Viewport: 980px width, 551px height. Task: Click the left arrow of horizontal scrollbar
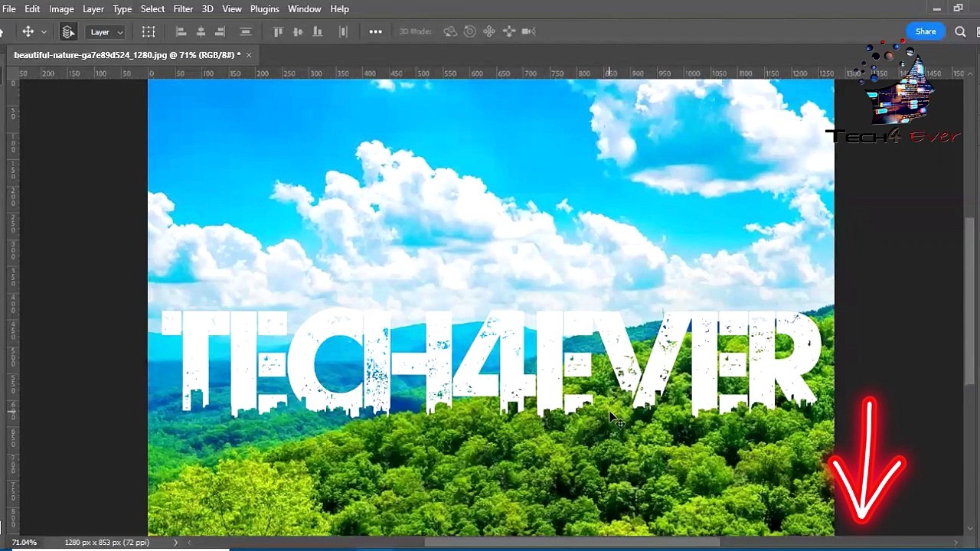[189, 543]
